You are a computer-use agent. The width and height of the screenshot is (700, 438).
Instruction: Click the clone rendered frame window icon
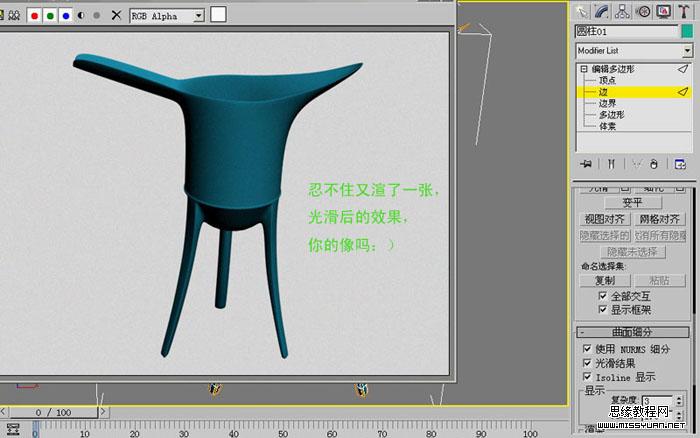(x=14, y=16)
